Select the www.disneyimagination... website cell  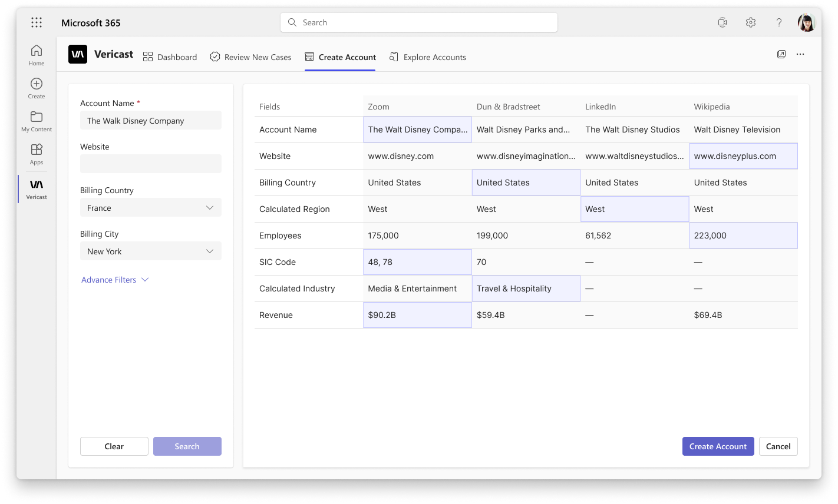526,156
